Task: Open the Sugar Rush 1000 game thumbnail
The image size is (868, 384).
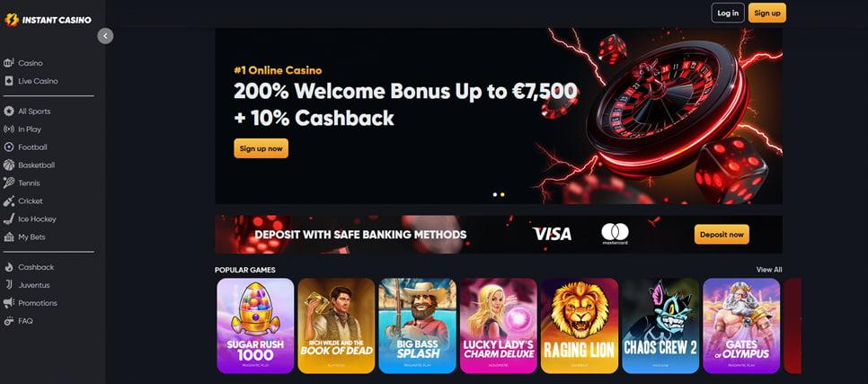Action: point(255,326)
